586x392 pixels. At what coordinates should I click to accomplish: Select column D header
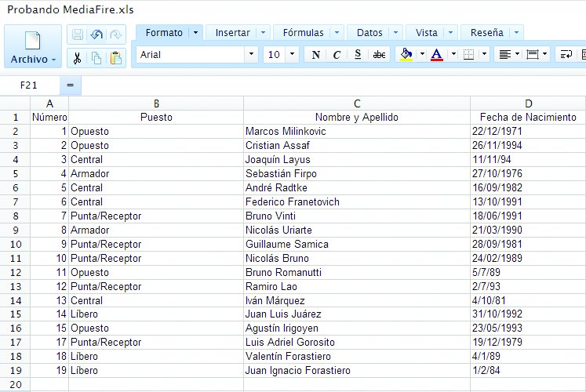pos(528,103)
